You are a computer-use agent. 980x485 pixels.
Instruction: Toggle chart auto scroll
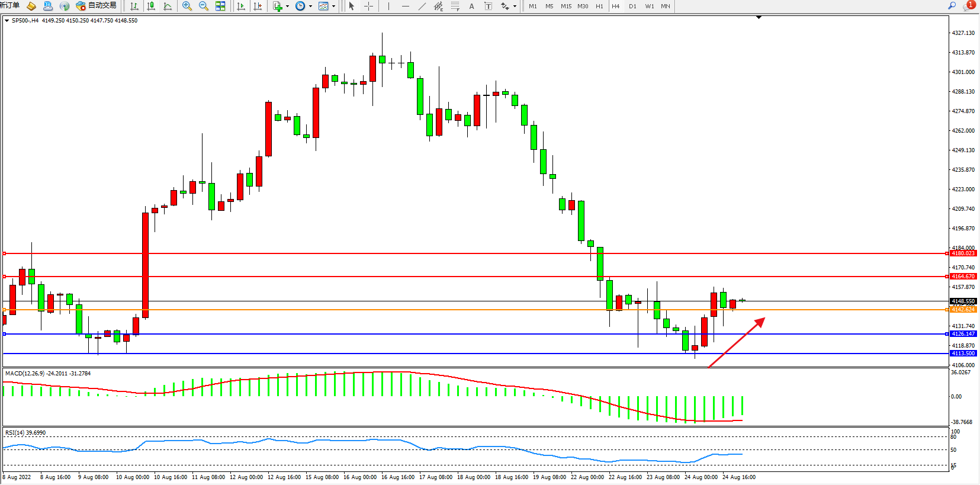coord(241,6)
